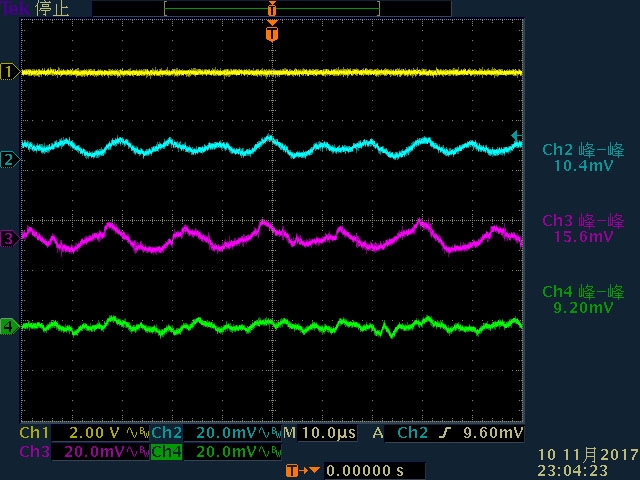Click the cyan trigger level arrow
This screenshot has width=640, height=480.
click(x=517, y=136)
